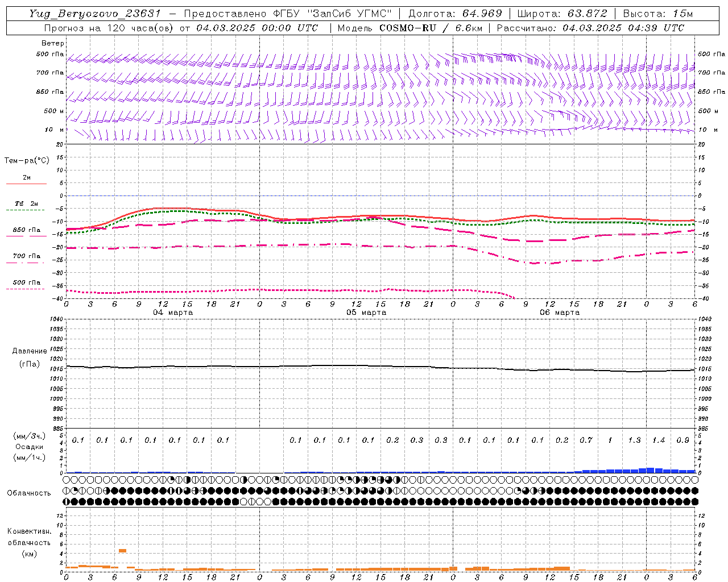Click the Td 2м dew point legend entry
The image size is (728, 582).
[26, 206]
